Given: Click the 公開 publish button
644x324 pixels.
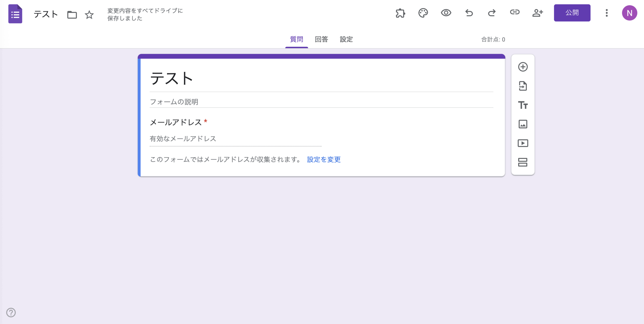Looking at the screenshot, I should pos(572,13).
